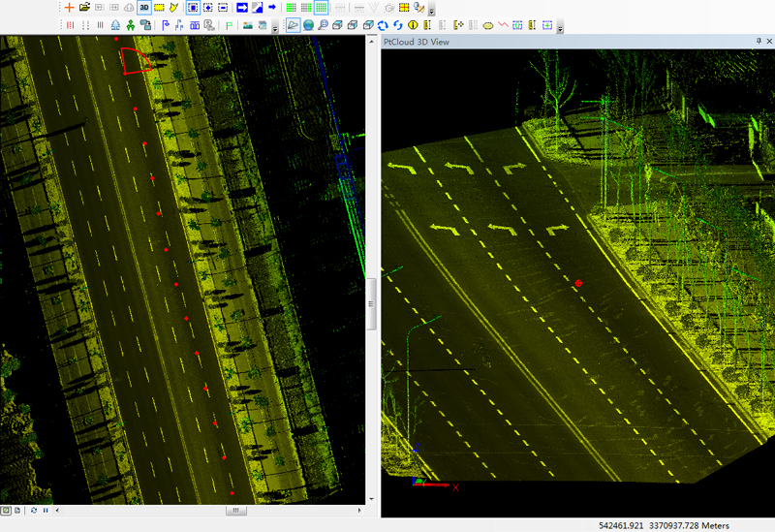Click the refresh button at bottom-left of map
775x532 pixels.
point(34,510)
